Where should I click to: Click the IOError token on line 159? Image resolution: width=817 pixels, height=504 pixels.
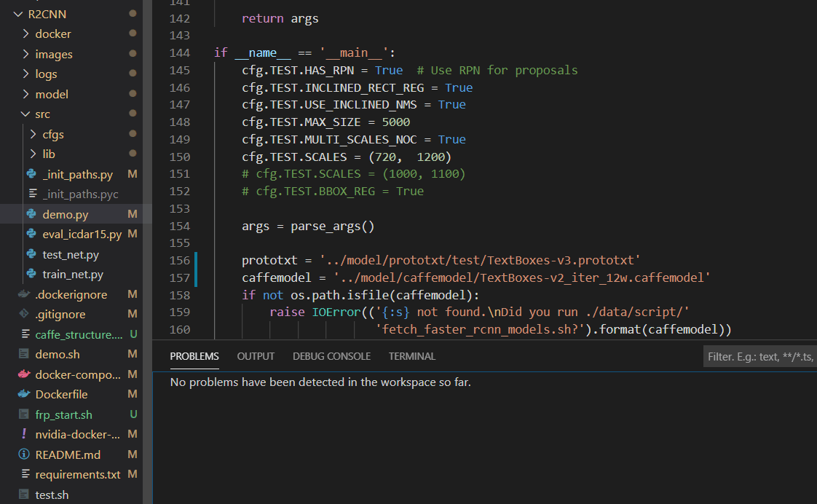336,312
